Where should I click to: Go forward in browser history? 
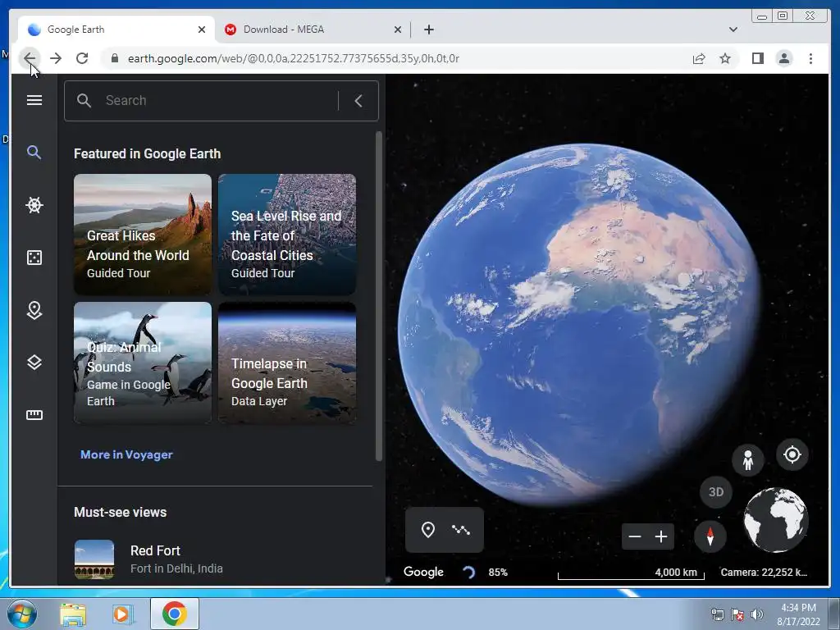(x=56, y=58)
